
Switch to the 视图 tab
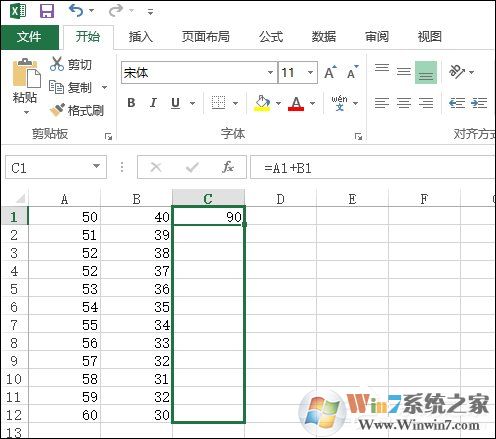430,36
